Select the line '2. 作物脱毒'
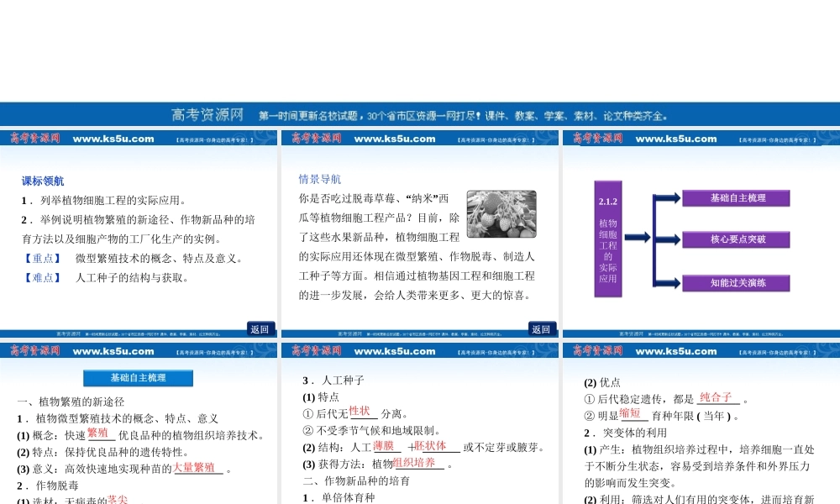 click(x=48, y=486)
